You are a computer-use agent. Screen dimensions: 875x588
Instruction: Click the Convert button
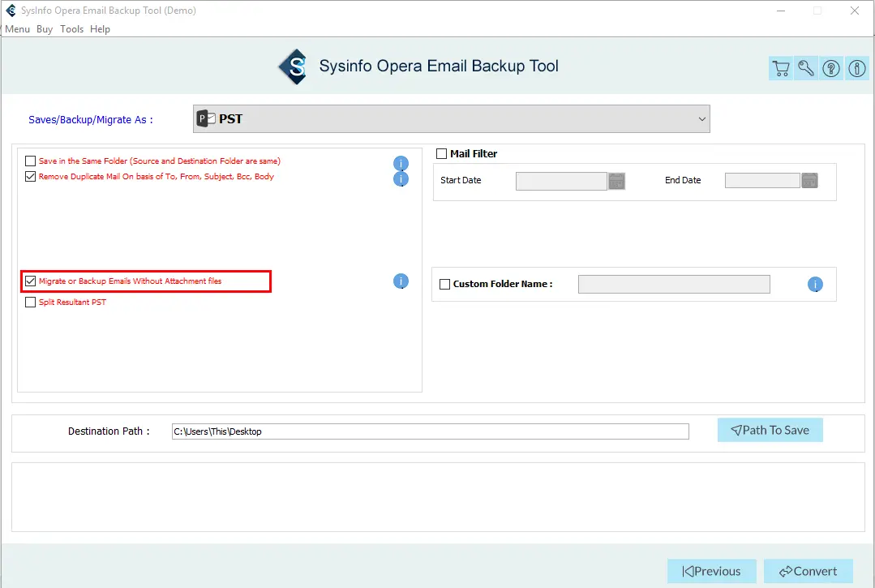tap(808, 571)
